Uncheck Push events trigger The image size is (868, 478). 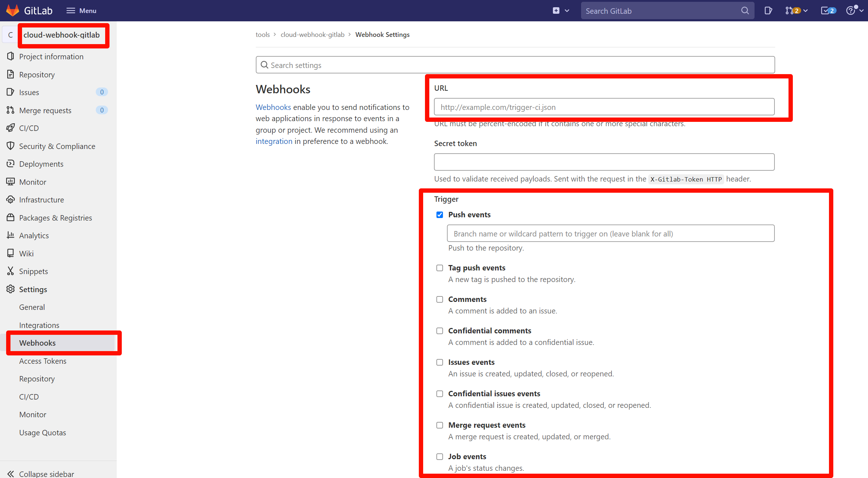coord(439,215)
